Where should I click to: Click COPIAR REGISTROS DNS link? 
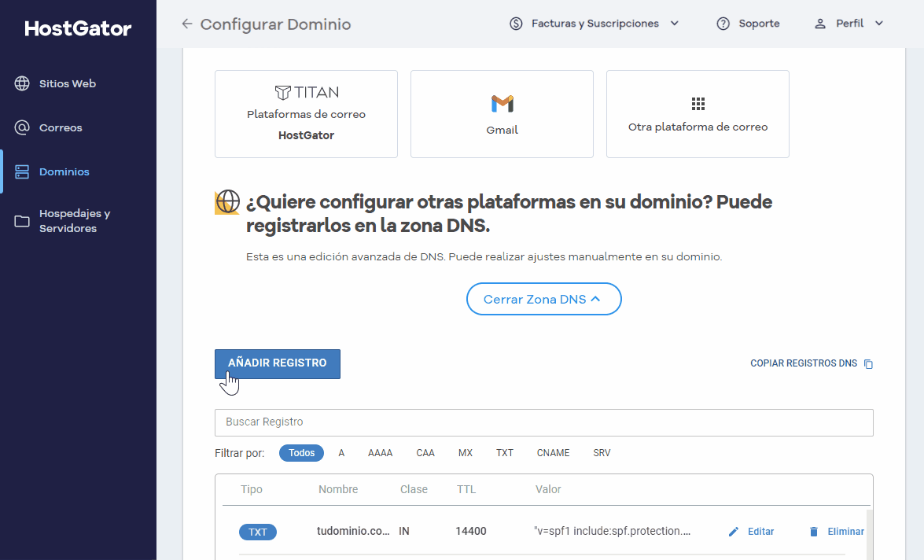(x=804, y=363)
